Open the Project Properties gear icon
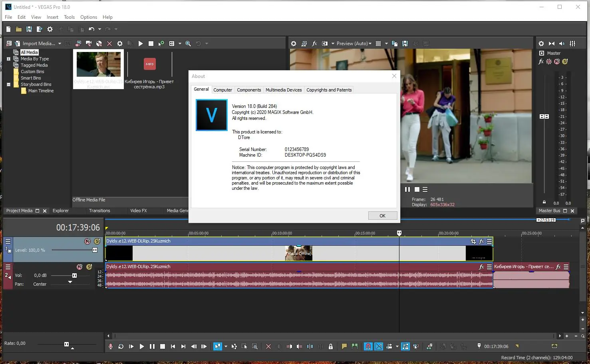 (x=50, y=29)
